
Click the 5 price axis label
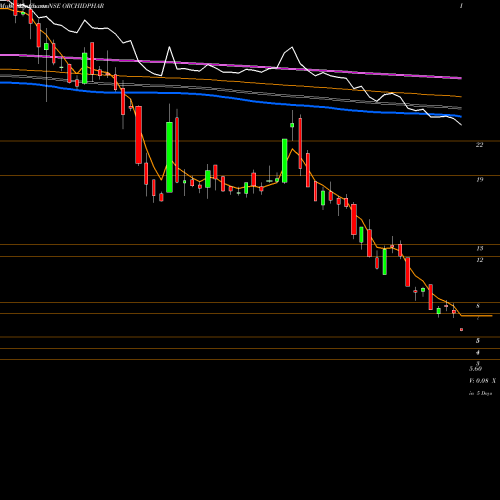coord(478,341)
